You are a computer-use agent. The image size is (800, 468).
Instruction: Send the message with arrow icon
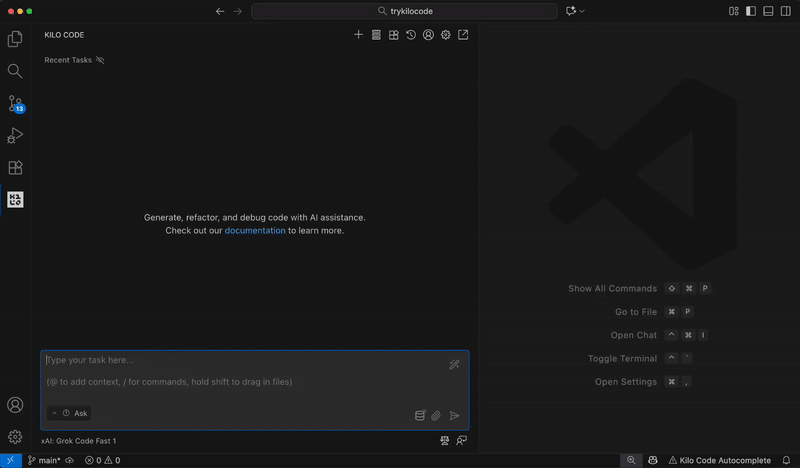click(454, 415)
